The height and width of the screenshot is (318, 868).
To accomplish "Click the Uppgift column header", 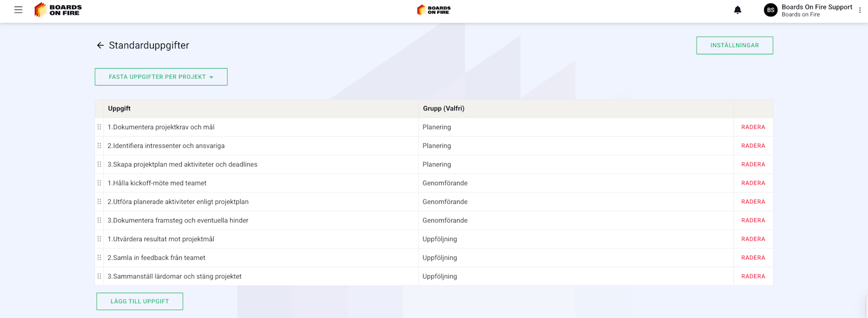I will pyautogui.click(x=119, y=109).
